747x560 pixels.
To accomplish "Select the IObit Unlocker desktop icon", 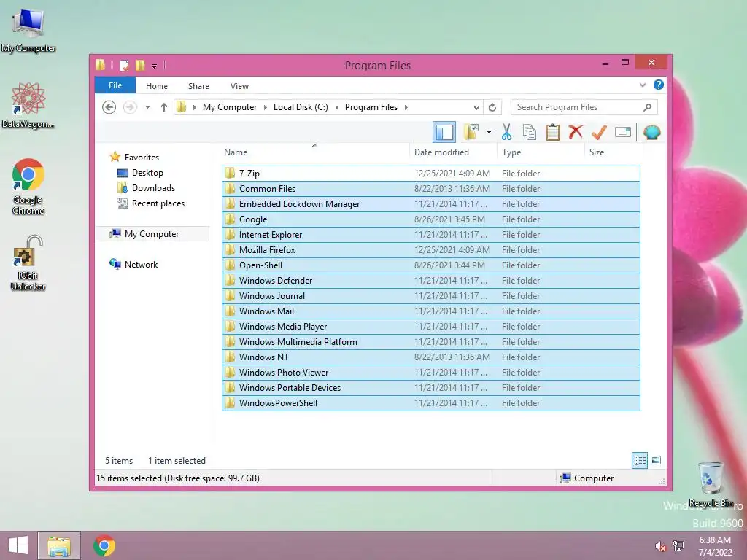I will click(28, 262).
